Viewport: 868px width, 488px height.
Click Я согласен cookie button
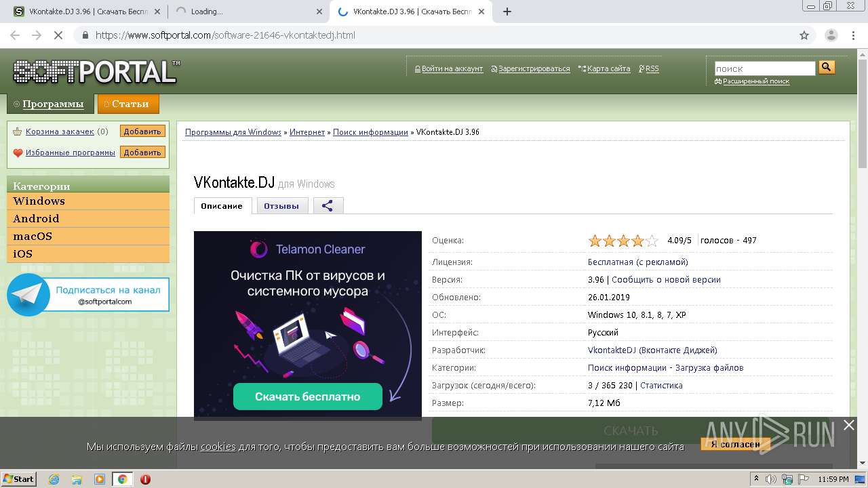click(736, 444)
